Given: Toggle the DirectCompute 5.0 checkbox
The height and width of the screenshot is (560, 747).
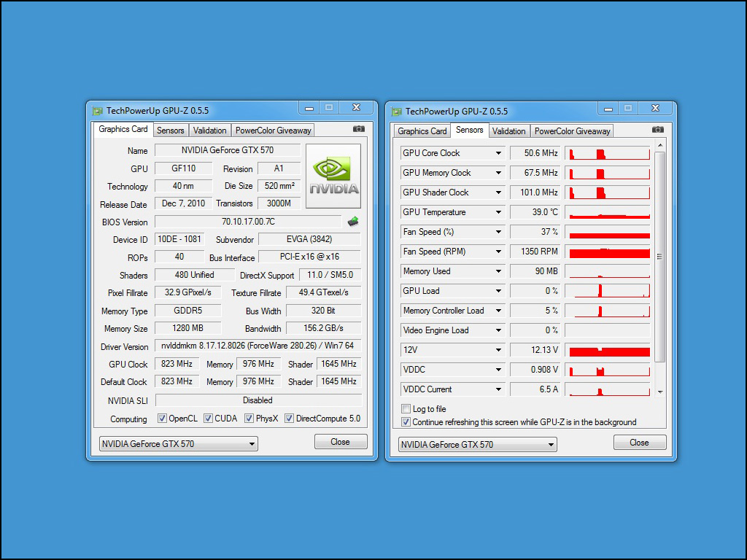Looking at the screenshot, I should [x=289, y=418].
